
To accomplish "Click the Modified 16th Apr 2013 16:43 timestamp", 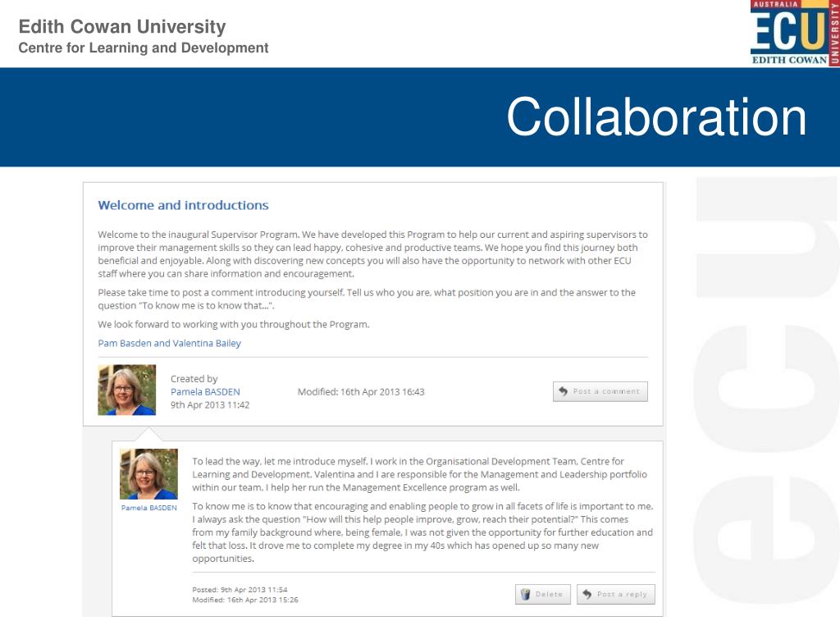I will (x=361, y=391).
